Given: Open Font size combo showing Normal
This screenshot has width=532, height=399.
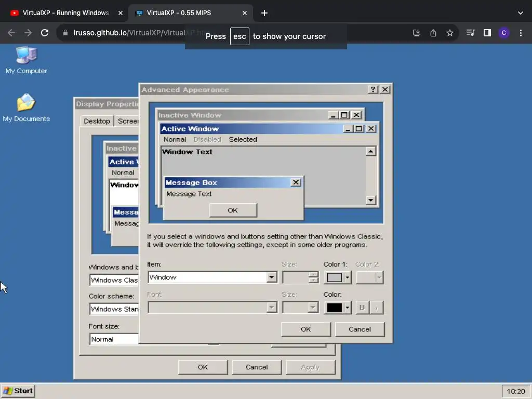Looking at the screenshot, I should [x=114, y=339].
